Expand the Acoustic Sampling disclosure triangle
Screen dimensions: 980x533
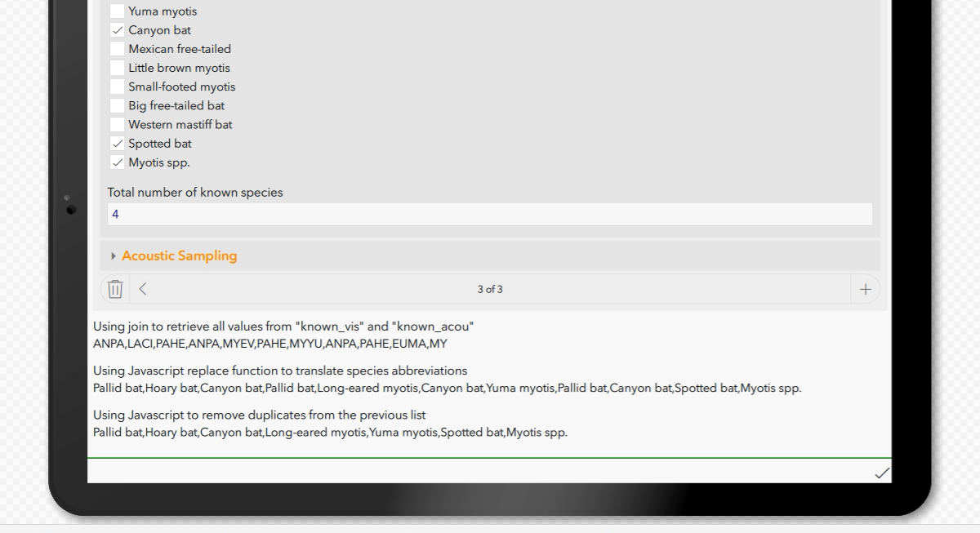pyautogui.click(x=114, y=255)
